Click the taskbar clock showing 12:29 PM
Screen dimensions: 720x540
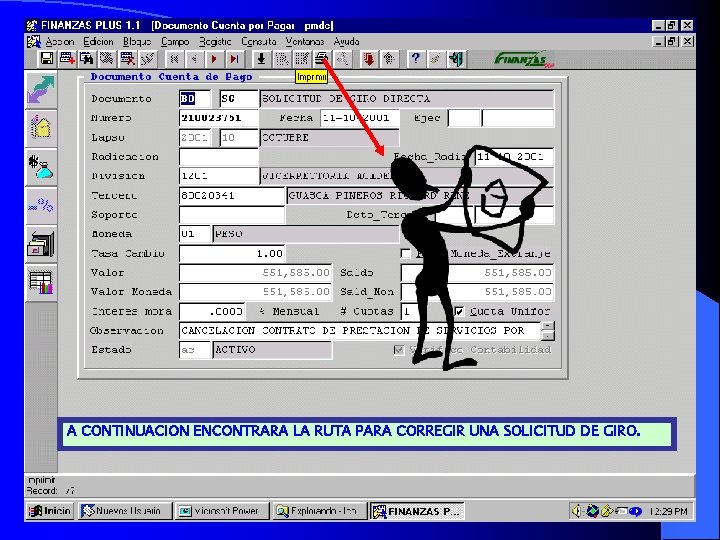pos(668,511)
